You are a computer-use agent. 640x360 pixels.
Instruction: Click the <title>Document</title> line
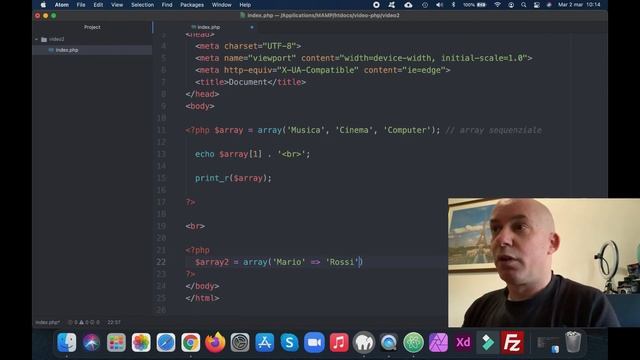click(x=250, y=82)
